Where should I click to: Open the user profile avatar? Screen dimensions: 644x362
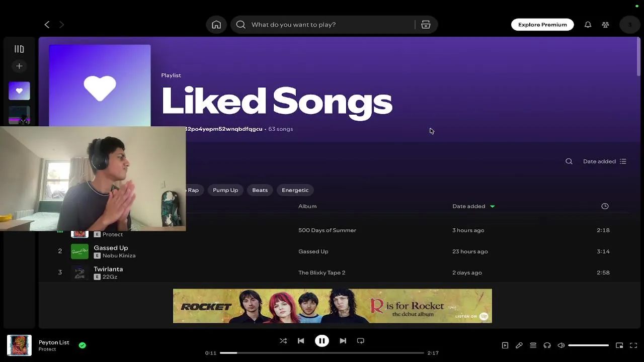629,25
